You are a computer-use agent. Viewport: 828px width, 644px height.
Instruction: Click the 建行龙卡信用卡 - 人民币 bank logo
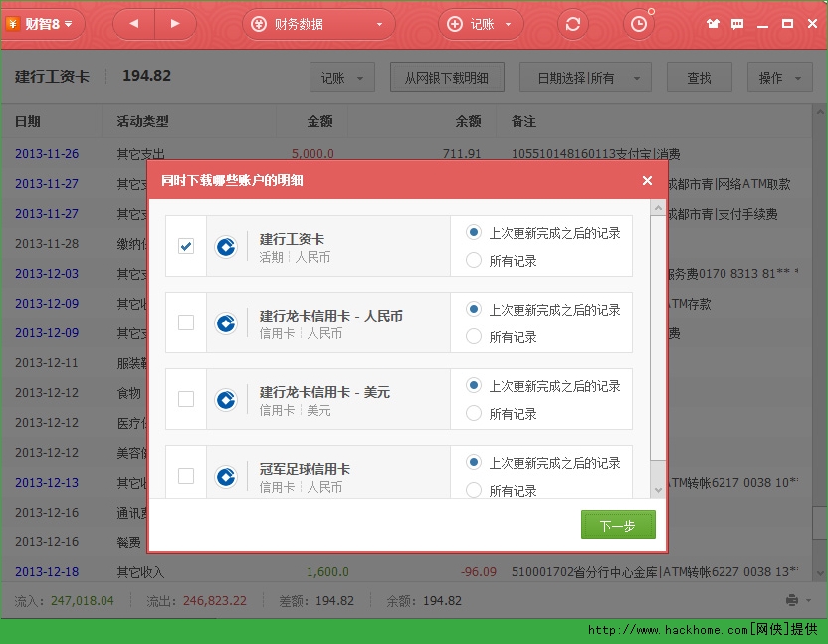pyautogui.click(x=226, y=322)
